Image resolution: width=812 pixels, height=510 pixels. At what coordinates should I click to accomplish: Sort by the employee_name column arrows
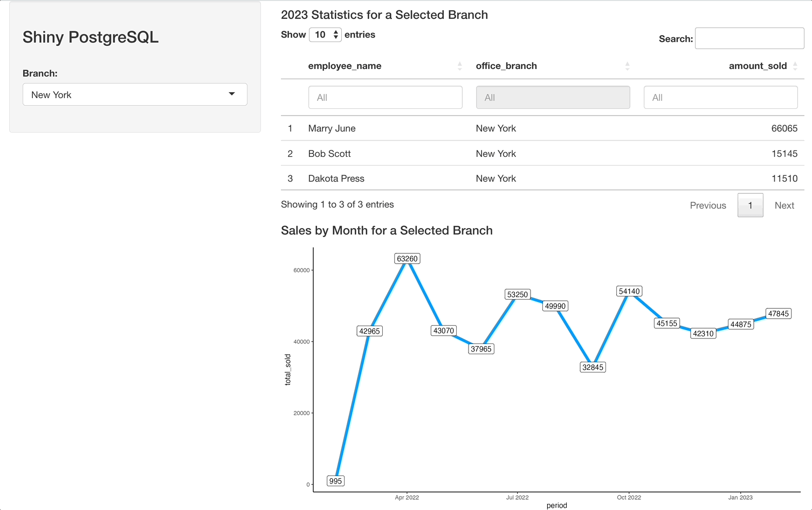point(459,66)
